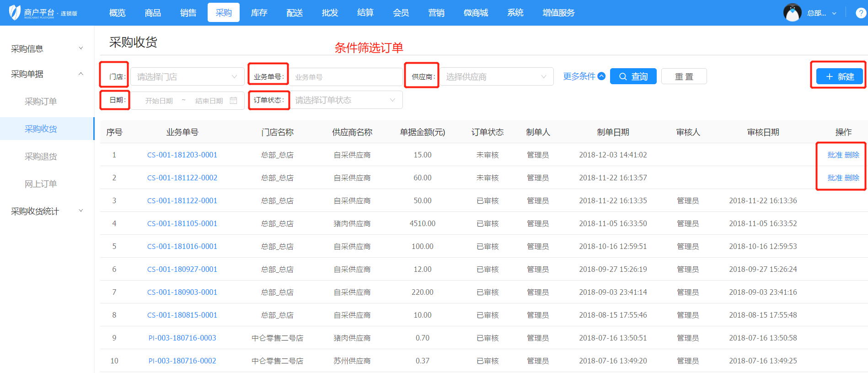The image size is (868, 373).
Task: Click the merchant platform shield logo
Action: 15,12
